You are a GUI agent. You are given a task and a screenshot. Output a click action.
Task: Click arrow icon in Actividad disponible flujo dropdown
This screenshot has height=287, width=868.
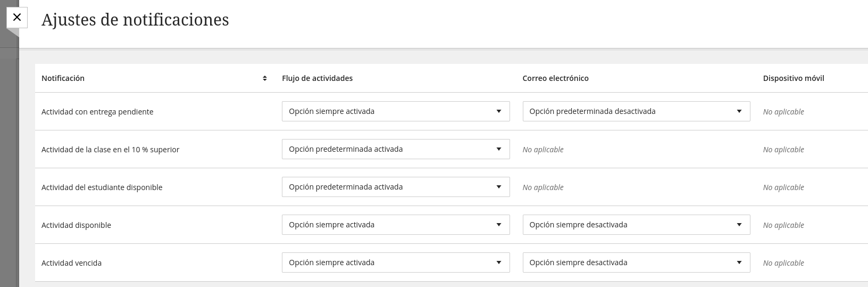(x=499, y=225)
